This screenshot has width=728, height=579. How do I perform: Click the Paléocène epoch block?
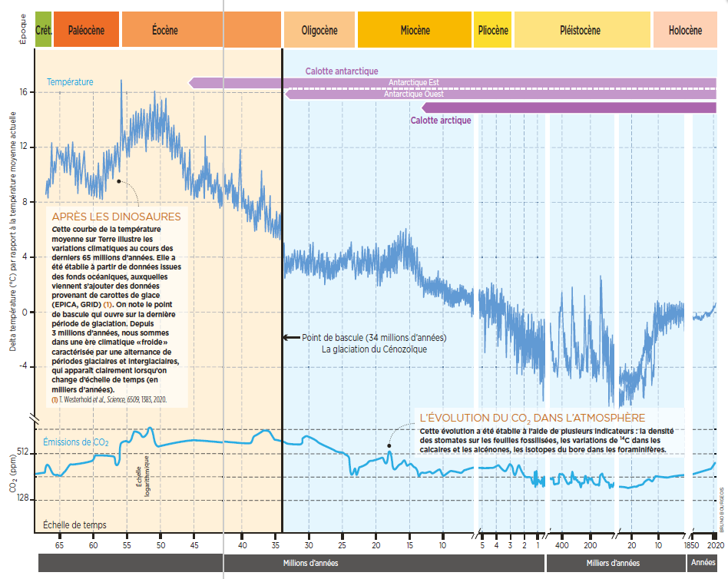[x=87, y=31]
